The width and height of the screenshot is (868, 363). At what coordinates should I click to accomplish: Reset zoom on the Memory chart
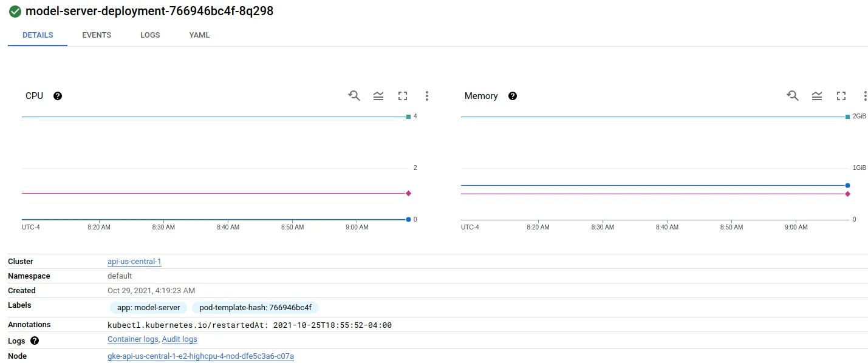pyautogui.click(x=793, y=96)
